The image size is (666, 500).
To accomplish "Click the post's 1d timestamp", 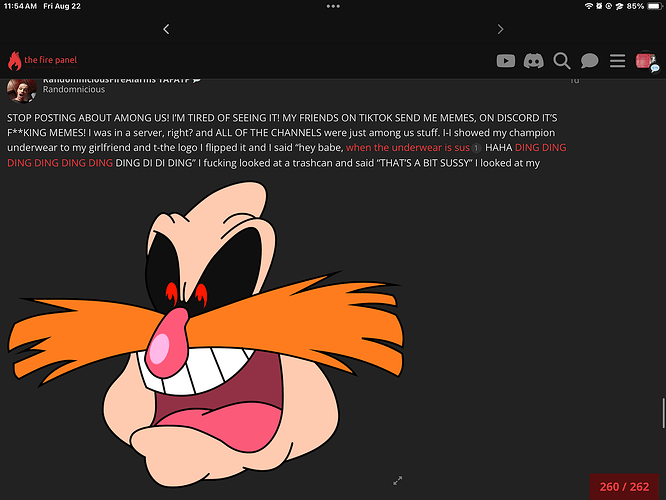I will [x=573, y=82].
